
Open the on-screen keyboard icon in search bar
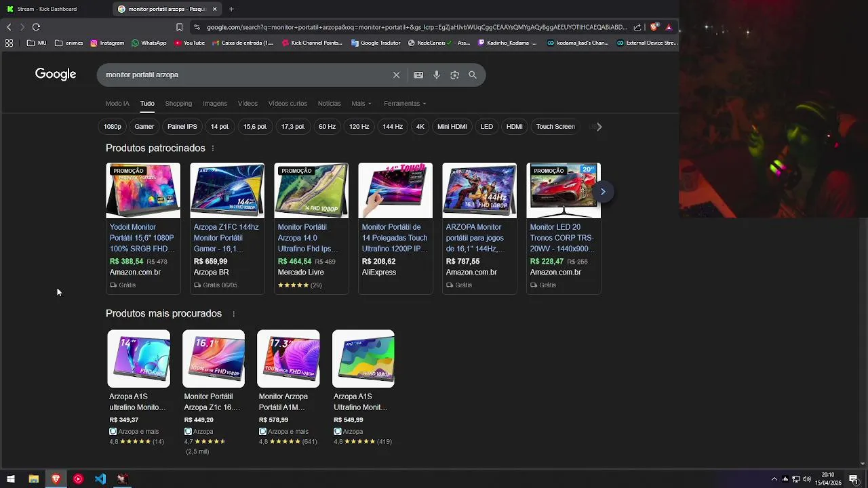coord(418,75)
